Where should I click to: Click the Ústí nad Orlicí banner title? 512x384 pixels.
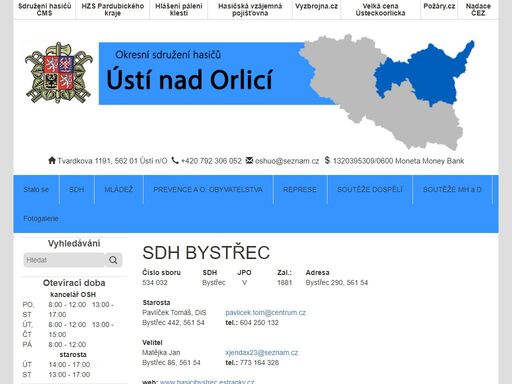tap(190, 80)
